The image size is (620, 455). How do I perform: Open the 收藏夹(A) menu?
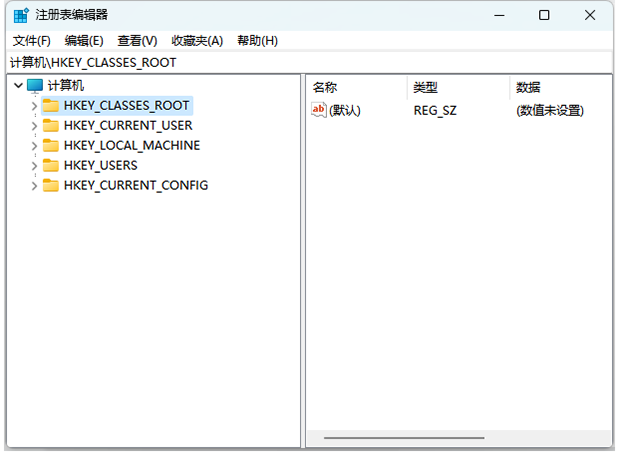197,41
